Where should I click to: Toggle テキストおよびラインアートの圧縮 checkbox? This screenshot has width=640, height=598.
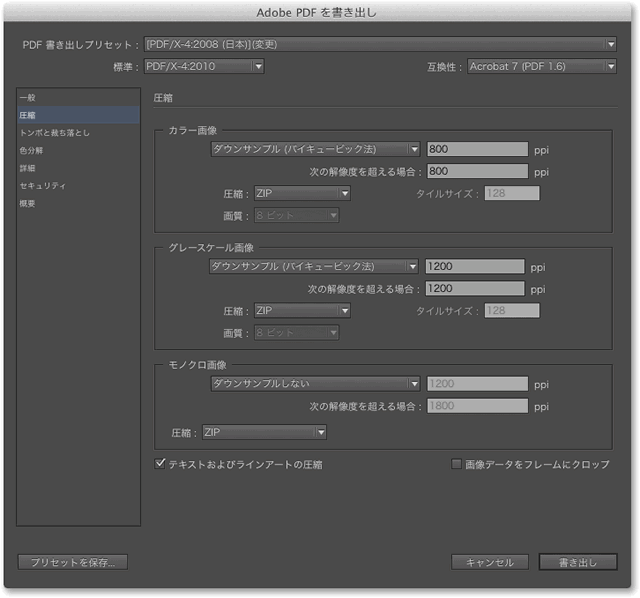pyautogui.click(x=160, y=464)
